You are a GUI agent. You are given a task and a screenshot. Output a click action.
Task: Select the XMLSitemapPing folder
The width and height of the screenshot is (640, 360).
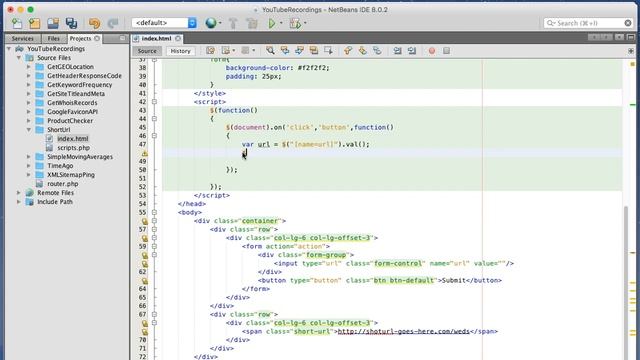71,175
